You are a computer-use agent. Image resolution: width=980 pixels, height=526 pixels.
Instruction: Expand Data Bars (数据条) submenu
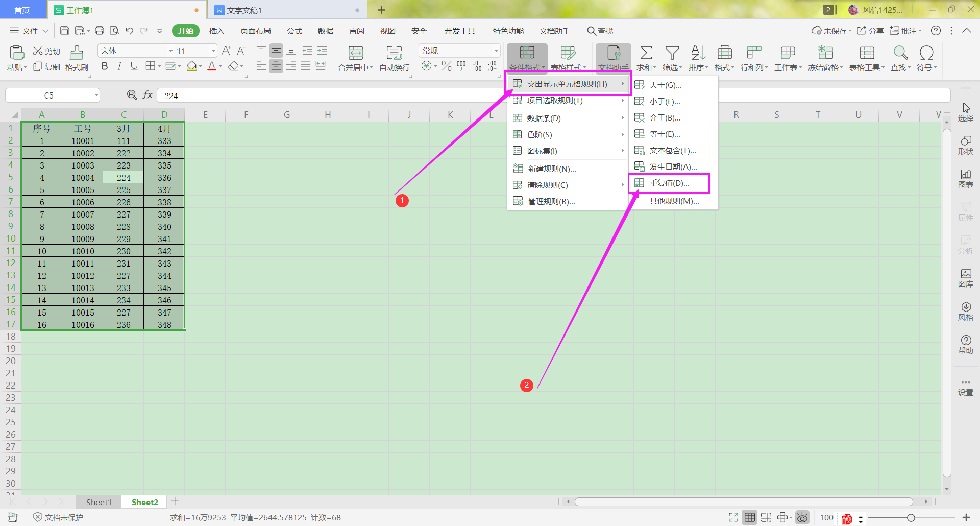click(x=568, y=118)
